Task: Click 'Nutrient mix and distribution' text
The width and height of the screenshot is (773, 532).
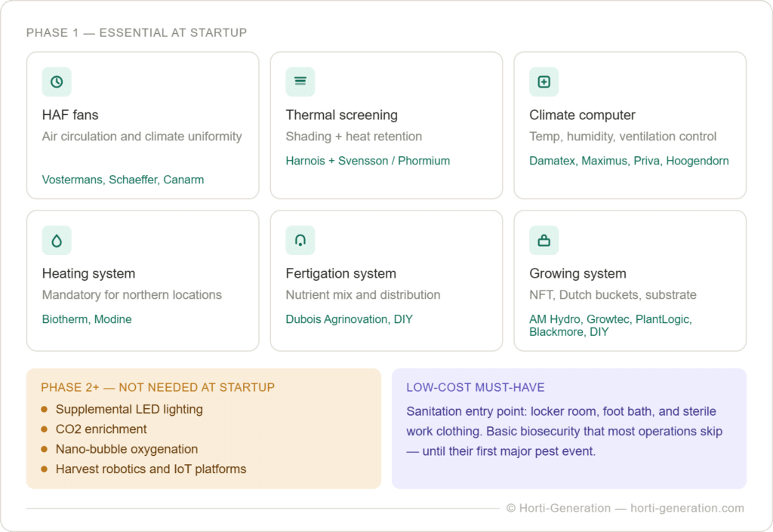Action: point(363,295)
